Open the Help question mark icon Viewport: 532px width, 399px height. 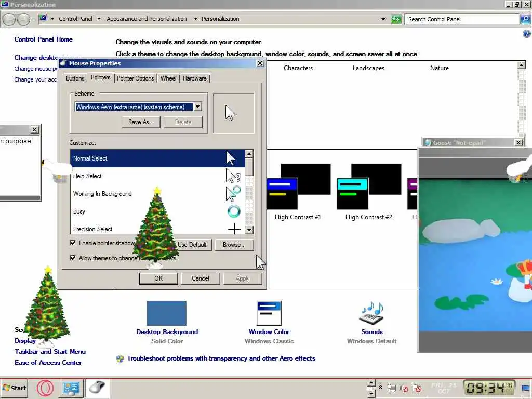526,34
